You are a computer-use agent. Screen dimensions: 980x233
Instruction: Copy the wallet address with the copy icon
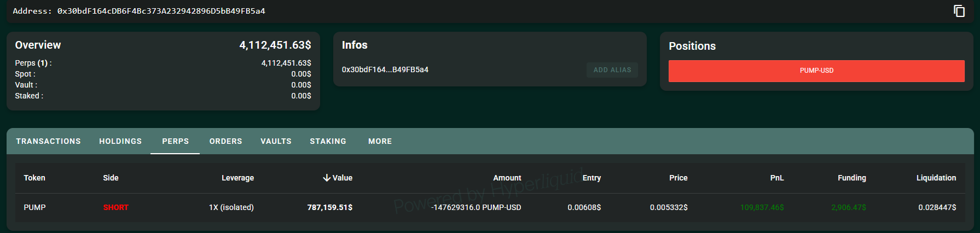coord(959,11)
